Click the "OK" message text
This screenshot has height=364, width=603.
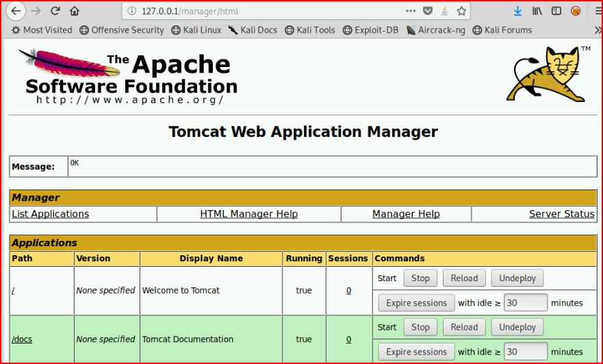(75, 163)
